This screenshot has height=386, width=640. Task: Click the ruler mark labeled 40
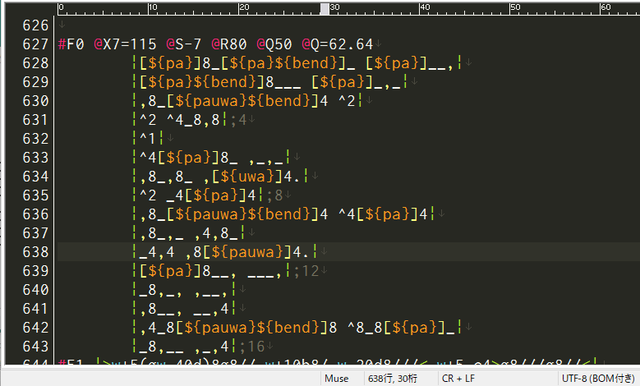tap(424, 7)
